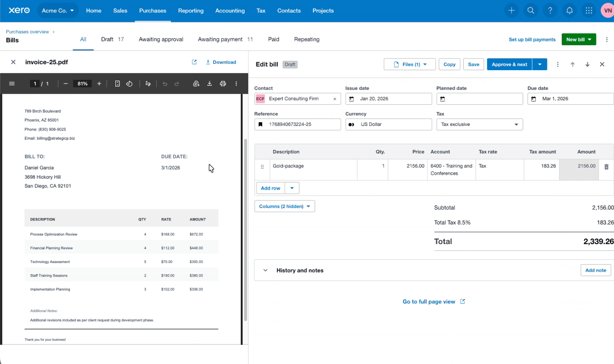Viewport: 614px width, 364px height.
Task: Rotate the PDF page counterclockwise
Action: pyautogui.click(x=129, y=83)
